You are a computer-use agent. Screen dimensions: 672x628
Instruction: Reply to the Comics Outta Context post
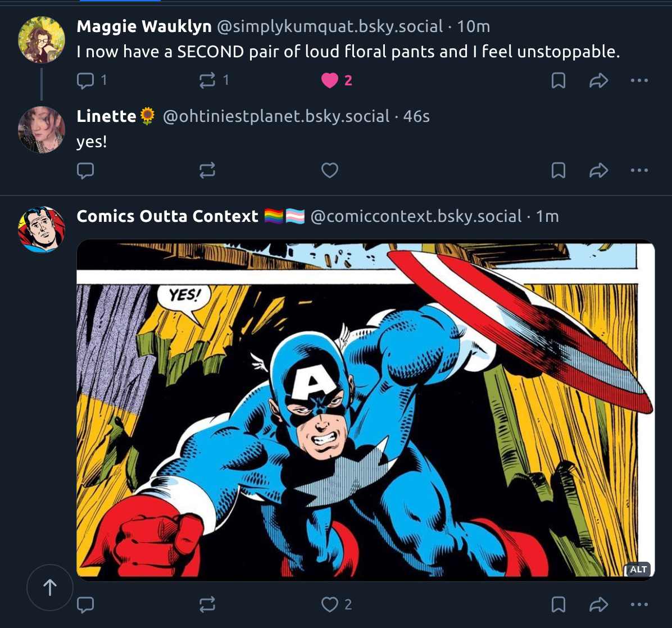(85, 604)
